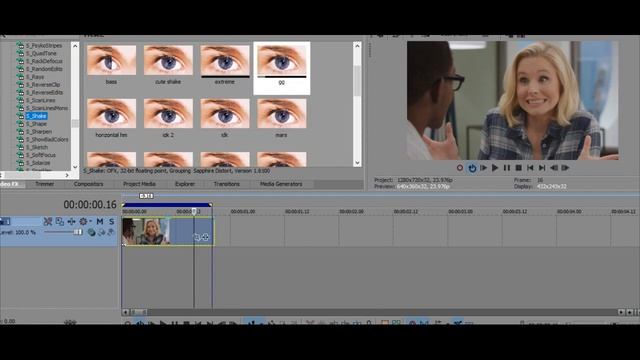
Task: Choose the 'cute shake' preset thumbnail
Action: pos(168,60)
